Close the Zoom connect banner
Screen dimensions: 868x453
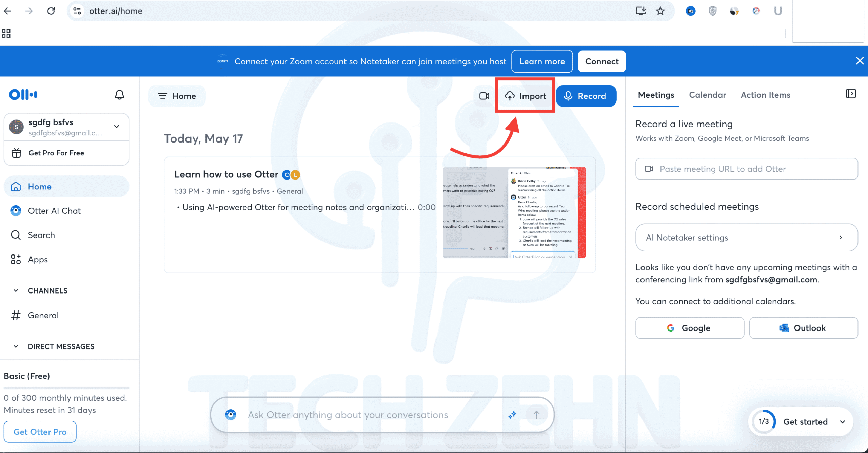860,61
